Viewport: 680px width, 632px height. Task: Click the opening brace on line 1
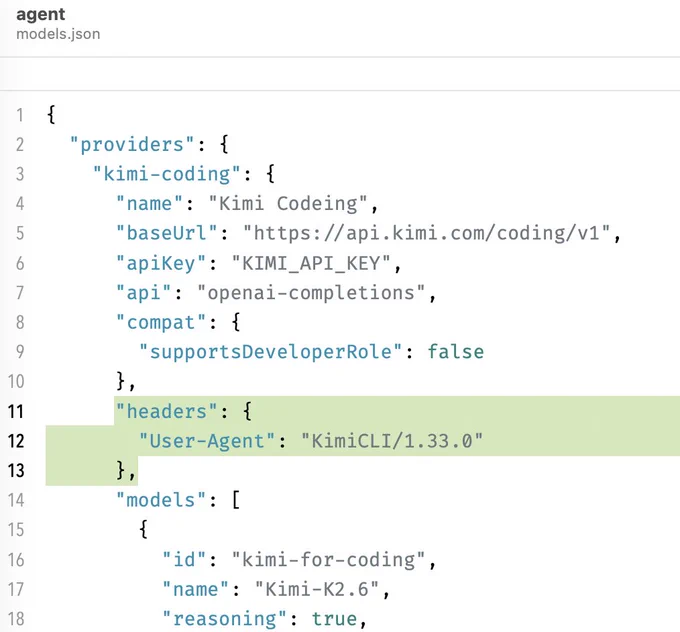click(x=51, y=115)
